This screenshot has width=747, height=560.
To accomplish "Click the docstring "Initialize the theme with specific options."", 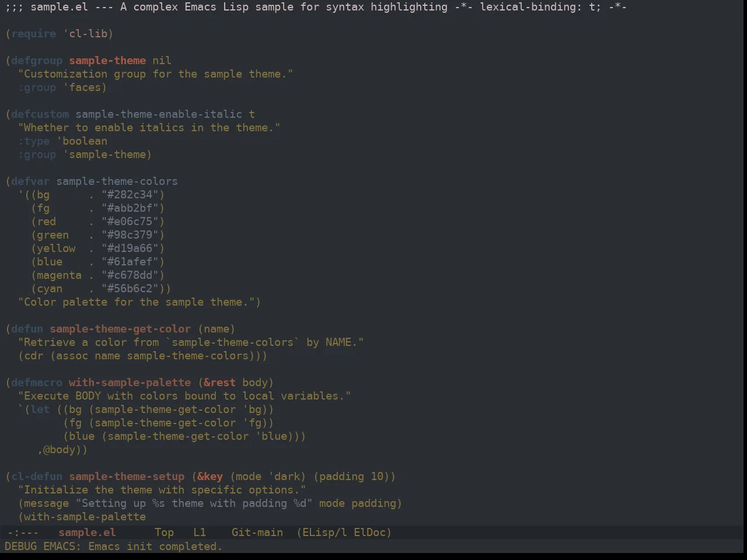I will pos(162,489).
